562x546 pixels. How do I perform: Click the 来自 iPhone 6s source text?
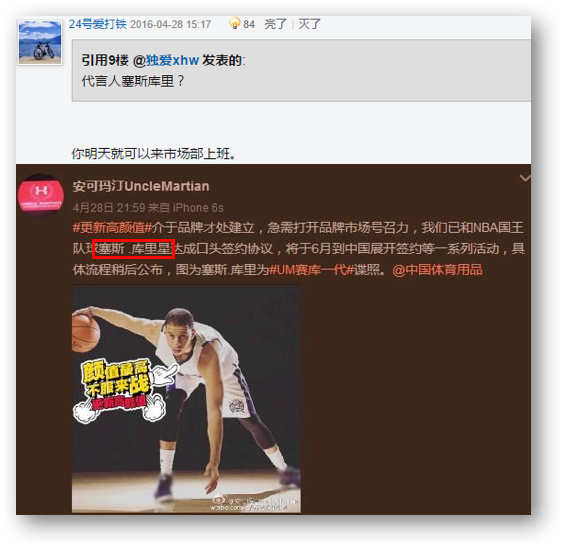tap(186, 208)
